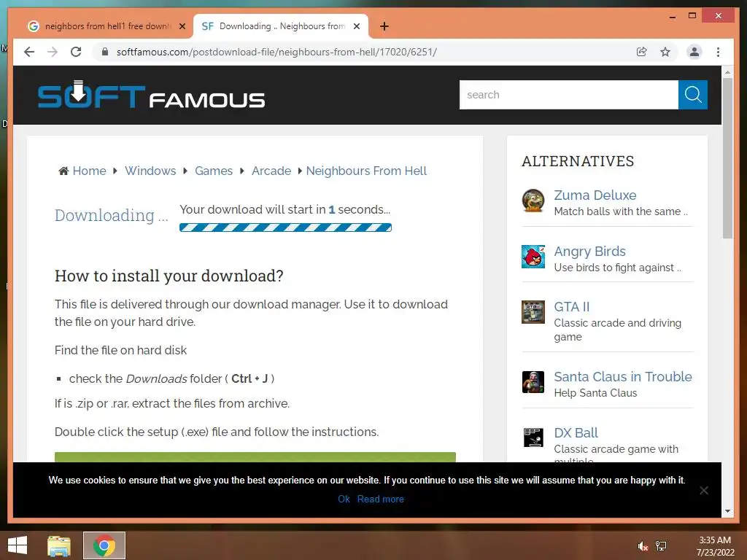This screenshot has width=747, height=560.
Task: Dismiss cookie banner with X
Action: pyautogui.click(x=704, y=491)
